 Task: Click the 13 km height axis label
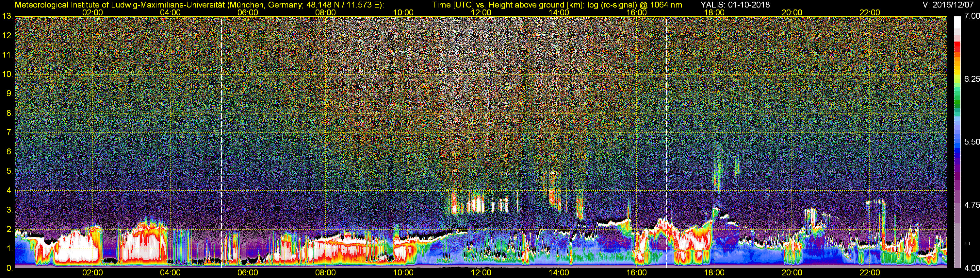coord(7,16)
